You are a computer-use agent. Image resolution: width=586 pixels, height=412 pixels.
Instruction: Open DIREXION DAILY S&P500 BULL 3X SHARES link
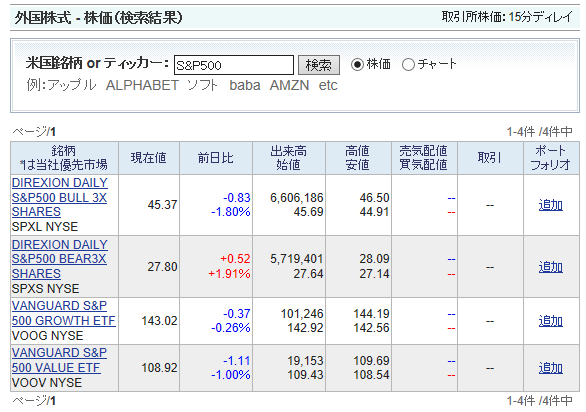tap(59, 197)
